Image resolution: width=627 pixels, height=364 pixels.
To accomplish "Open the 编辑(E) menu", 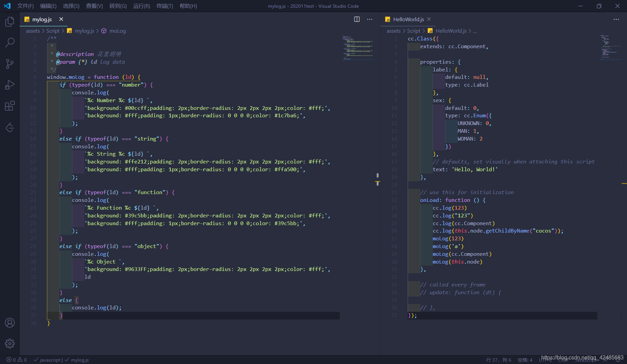I will (x=48, y=6).
